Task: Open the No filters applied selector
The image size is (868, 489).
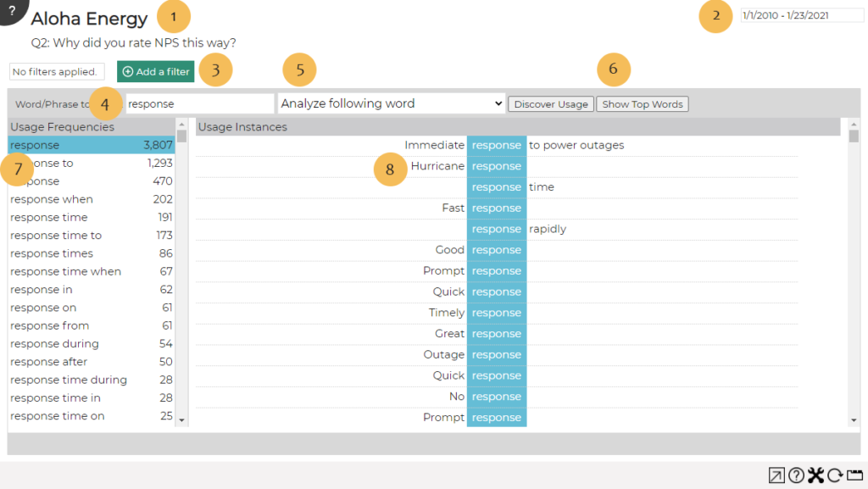Action: [x=56, y=71]
